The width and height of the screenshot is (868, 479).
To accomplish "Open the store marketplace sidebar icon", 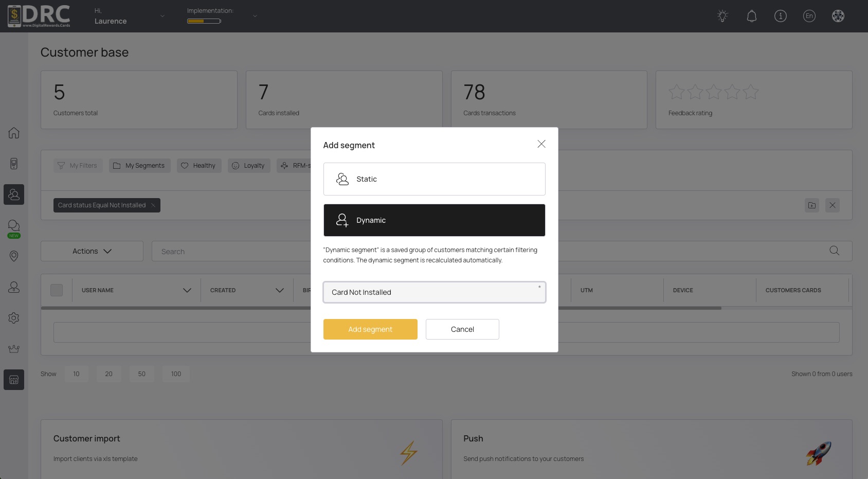I will [14, 380].
